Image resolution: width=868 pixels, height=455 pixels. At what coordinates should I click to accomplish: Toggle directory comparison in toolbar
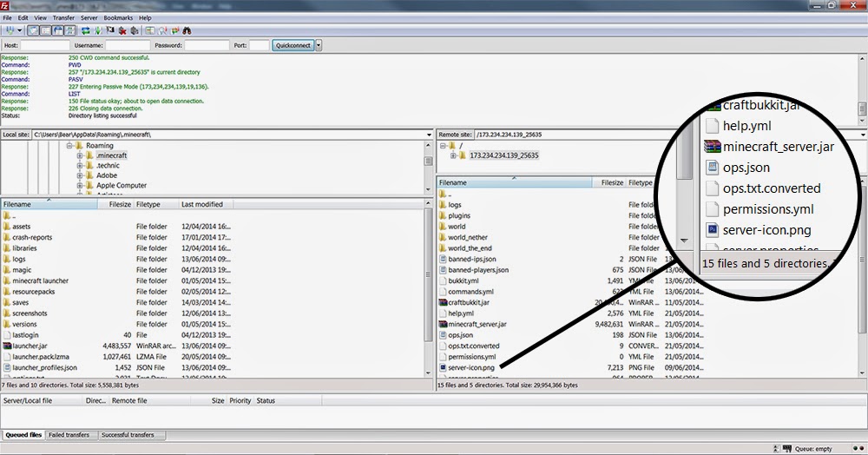[x=163, y=31]
